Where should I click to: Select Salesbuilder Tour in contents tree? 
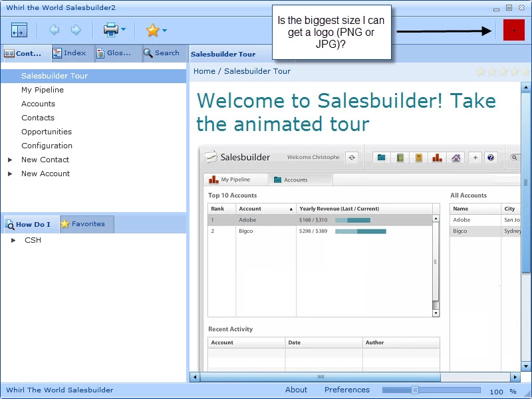(x=93, y=76)
